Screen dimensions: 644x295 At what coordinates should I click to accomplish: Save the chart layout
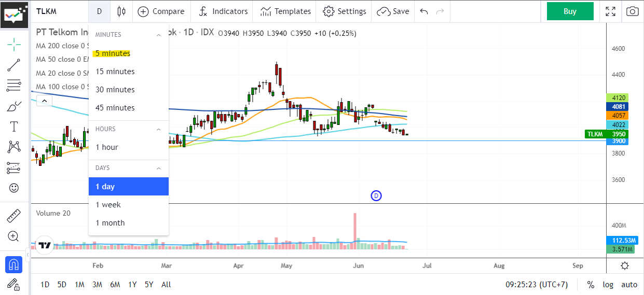[x=393, y=11]
